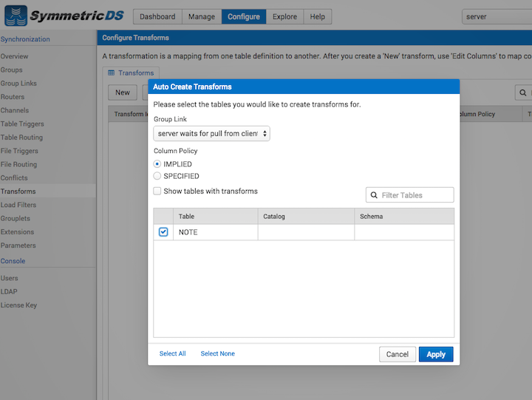
Task: Open Conflicts in the sidebar
Action: pos(14,178)
